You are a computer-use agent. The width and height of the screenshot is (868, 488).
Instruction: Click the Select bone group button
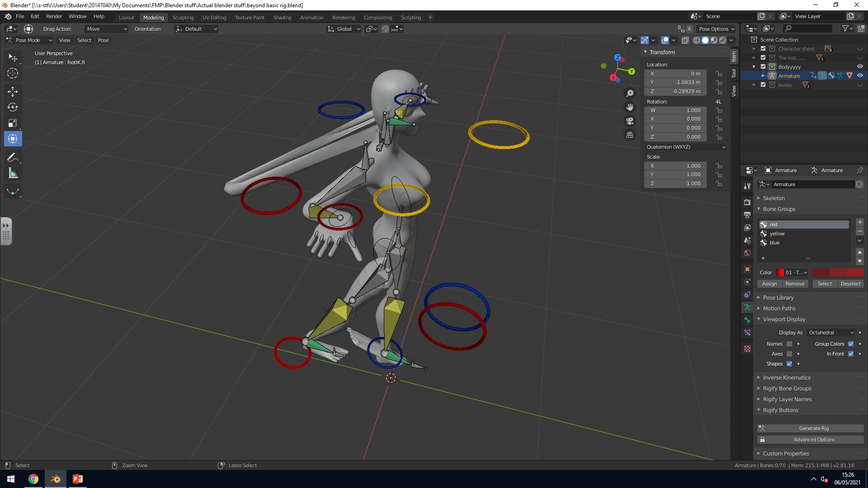[x=825, y=284]
